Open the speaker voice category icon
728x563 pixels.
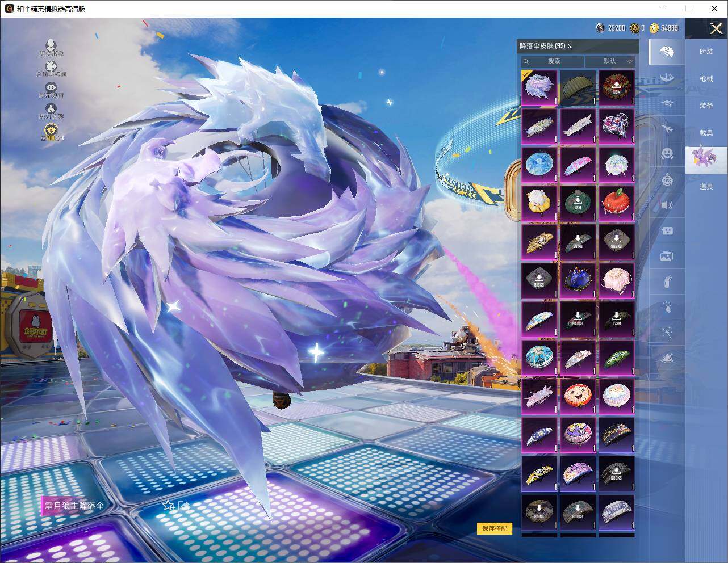tap(667, 205)
